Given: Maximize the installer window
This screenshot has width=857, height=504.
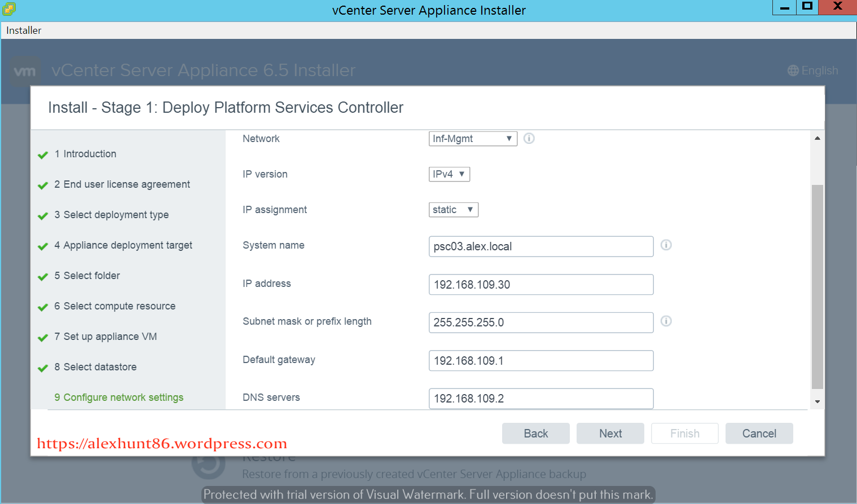Looking at the screenshot, I should click(807, 7).
